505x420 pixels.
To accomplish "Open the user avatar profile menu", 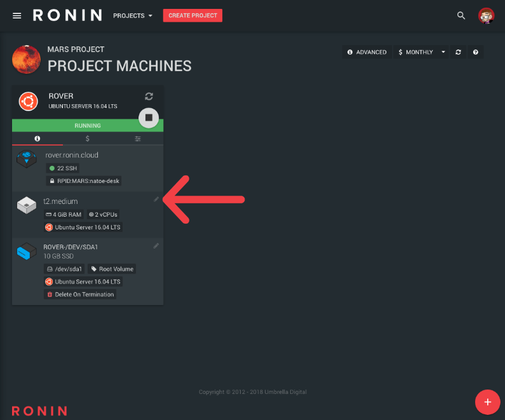I will pos(486,16).
